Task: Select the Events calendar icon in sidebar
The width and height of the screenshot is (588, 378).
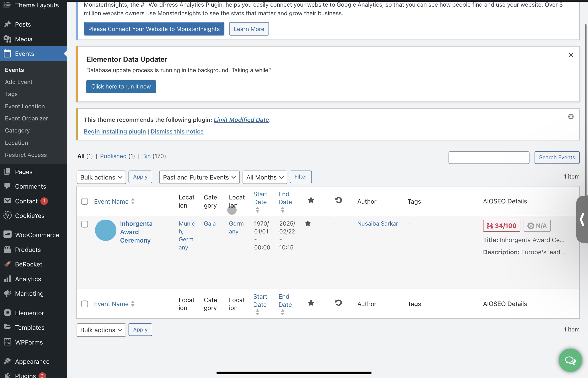Action: 7,53
